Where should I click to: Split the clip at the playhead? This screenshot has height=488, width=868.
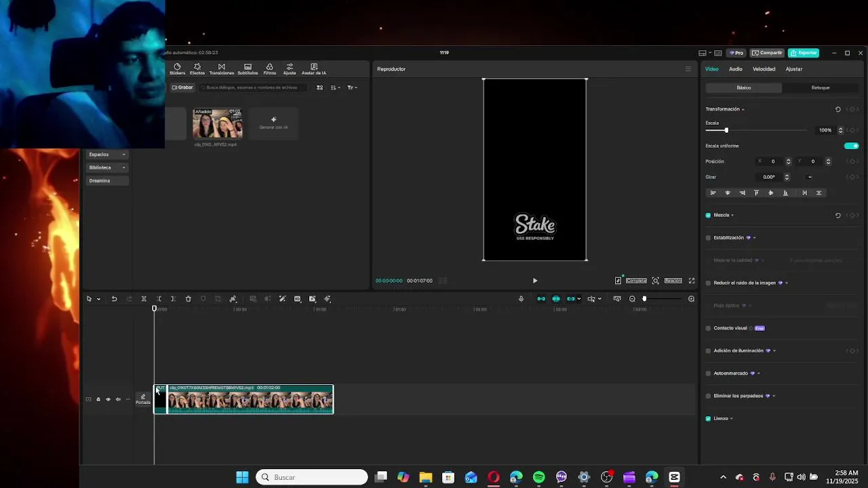(144, 299)
